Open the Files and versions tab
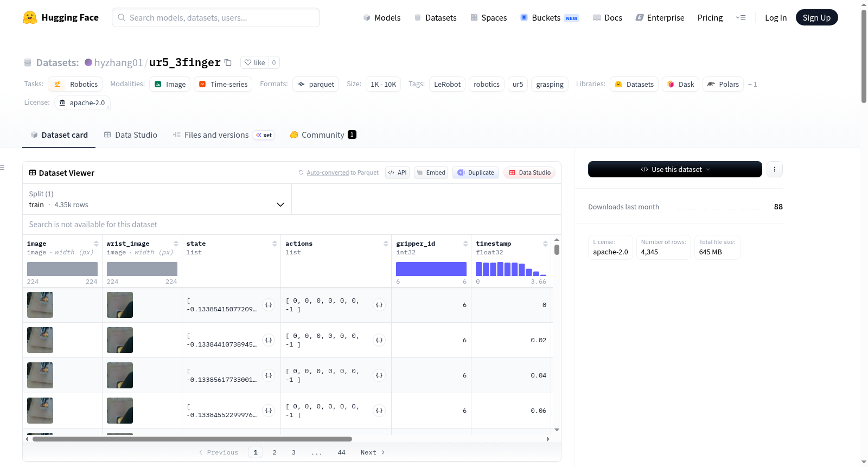The height and width of the screenshot is (467, 868). [x=224, y=135]
